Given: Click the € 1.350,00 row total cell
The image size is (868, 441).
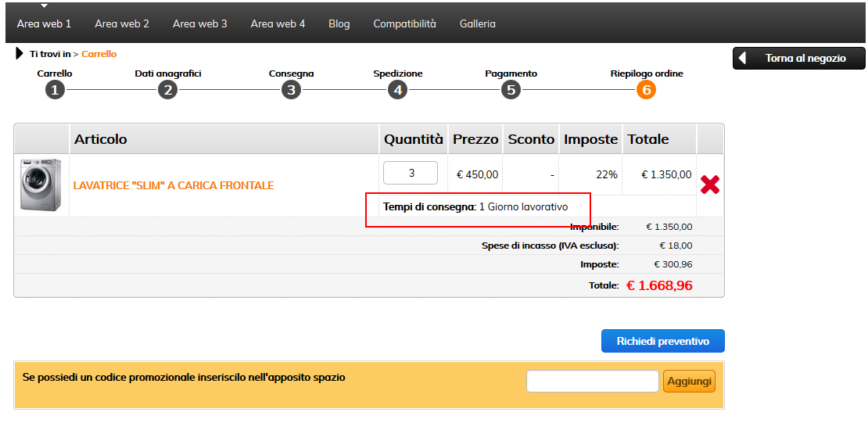Looking at the screenshot, I should click(666, 174).
